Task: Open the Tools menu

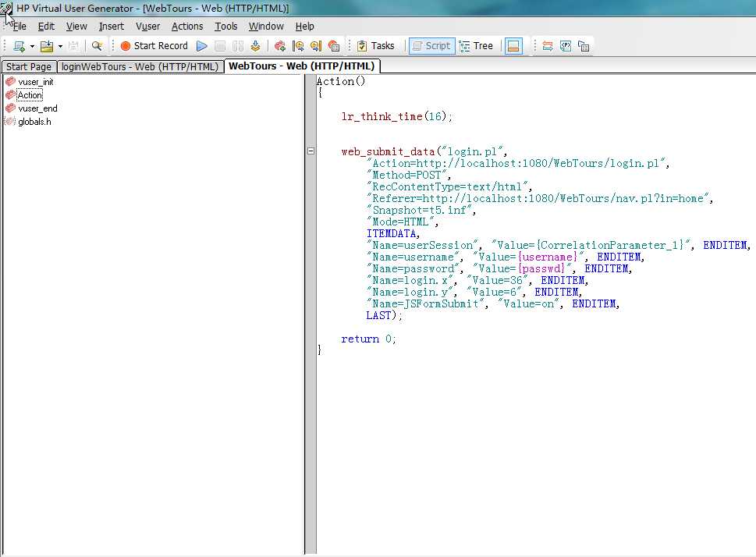Action: click(x=226, y=26)
